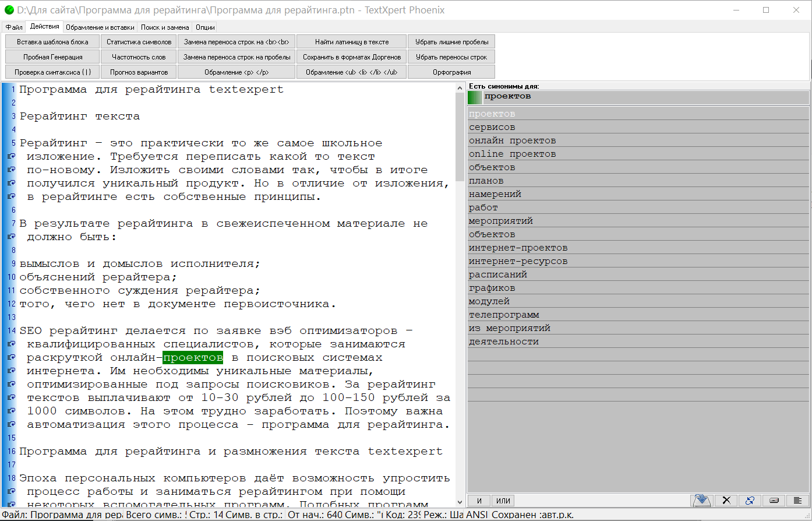Open the "Опции" tab

[x=204, y=27]
